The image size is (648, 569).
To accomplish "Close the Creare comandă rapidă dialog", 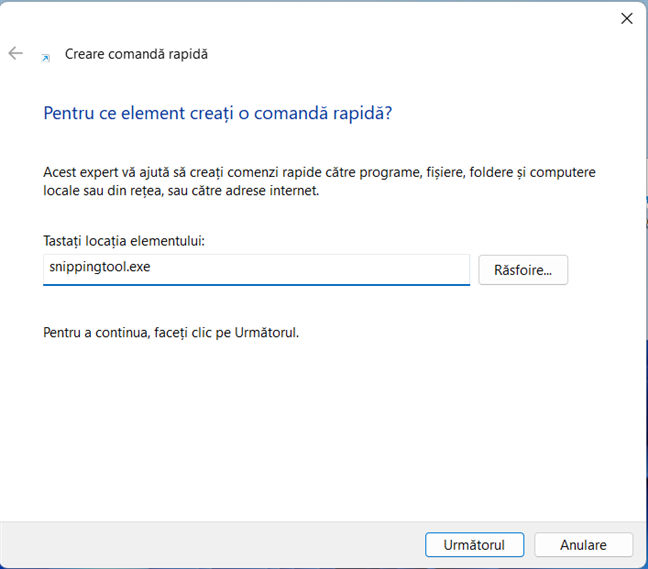I will coord(627,18).
